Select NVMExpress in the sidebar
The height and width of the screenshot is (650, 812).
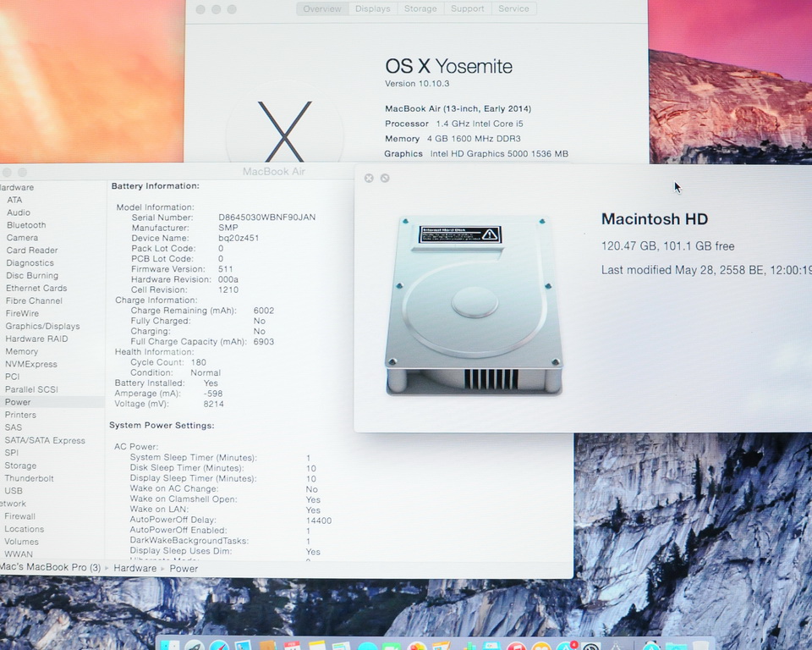pos(31,365)
